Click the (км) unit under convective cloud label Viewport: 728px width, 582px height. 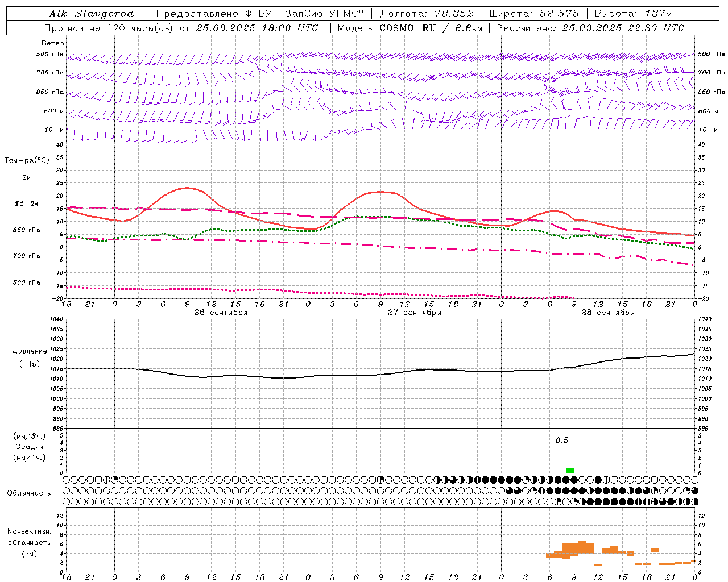30,554
